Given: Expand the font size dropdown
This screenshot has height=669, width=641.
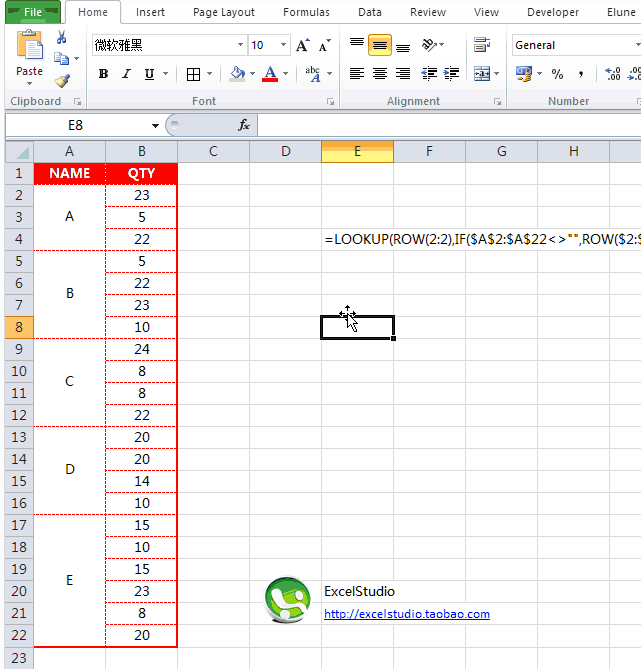Looking at the screenshot, I should click(x=283, y=46).
